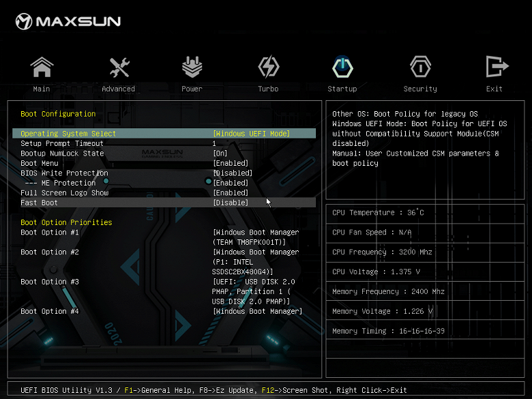This screenshot has height=399, width=532.
Task: Open Operating System Select value dropdown
Action: coord(252,134)
